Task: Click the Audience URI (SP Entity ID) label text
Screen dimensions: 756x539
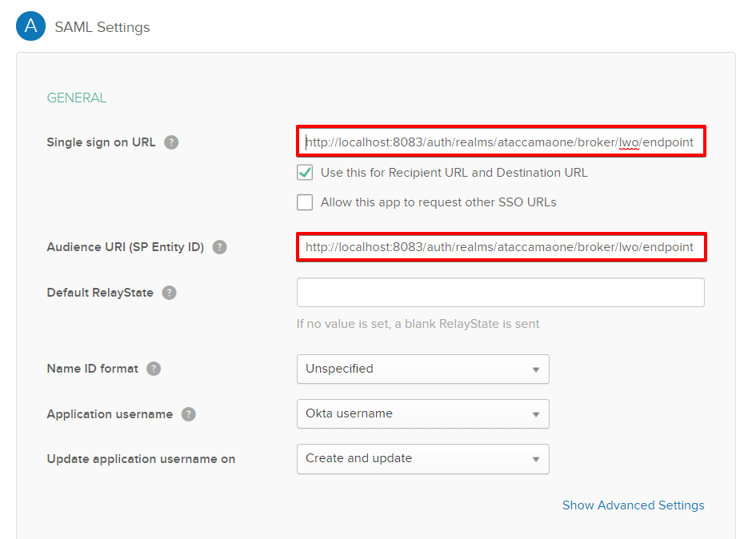Action: (126, 247)
